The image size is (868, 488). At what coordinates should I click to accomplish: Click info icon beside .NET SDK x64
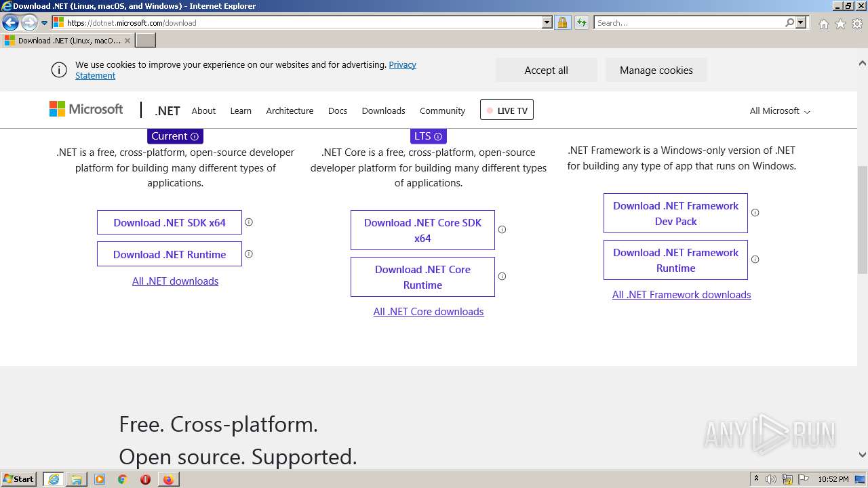249,222
